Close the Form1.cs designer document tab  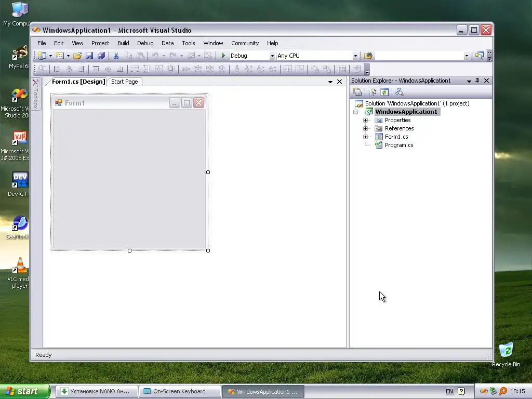(x=339, y=82)
